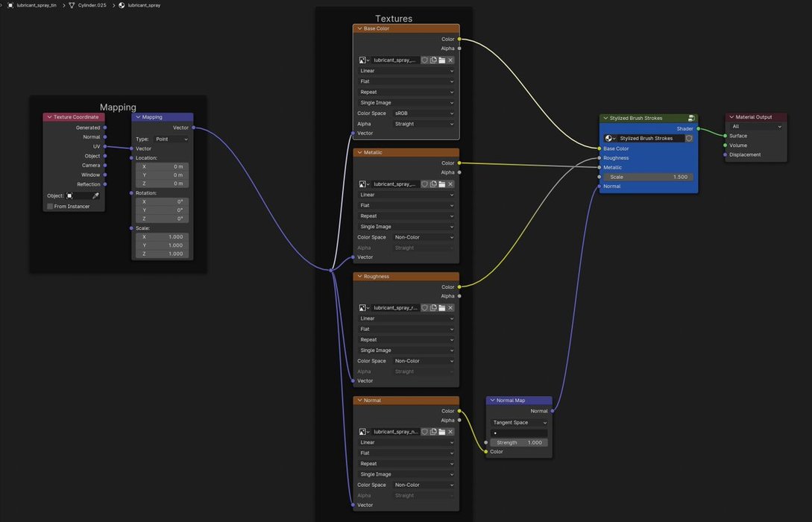Screen dimensions: 812x522
Task: Click the fake user shield icon in Base Color node
Action: (424, 60)
